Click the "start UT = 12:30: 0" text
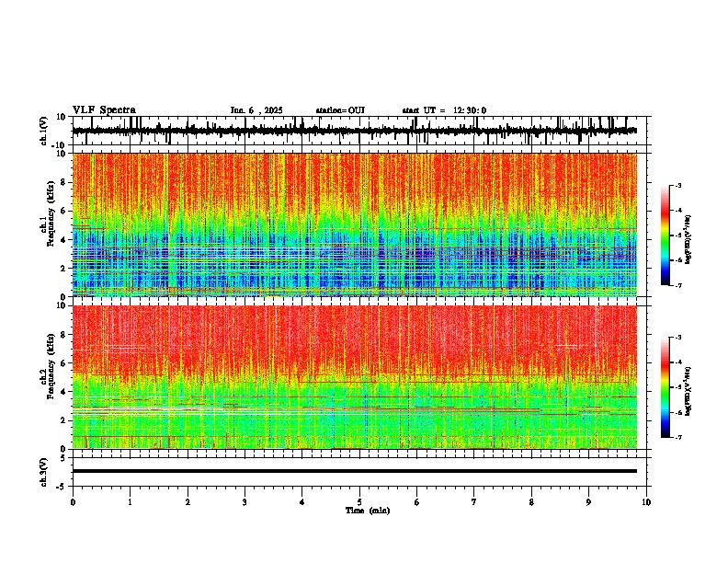This screenshot has height=563, width=728. click(444, 110)
